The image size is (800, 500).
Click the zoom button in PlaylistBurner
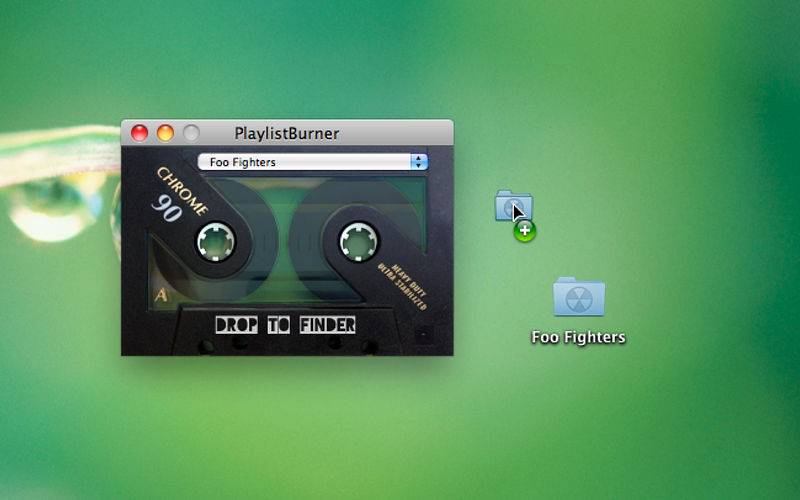point(191,133)
